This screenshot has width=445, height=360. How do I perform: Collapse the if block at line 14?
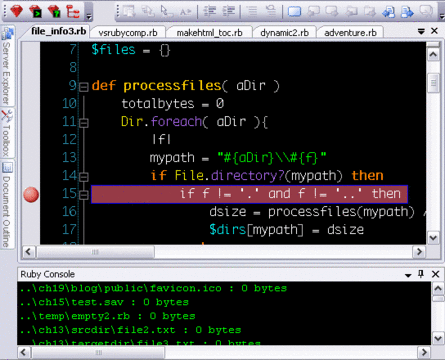84,177
